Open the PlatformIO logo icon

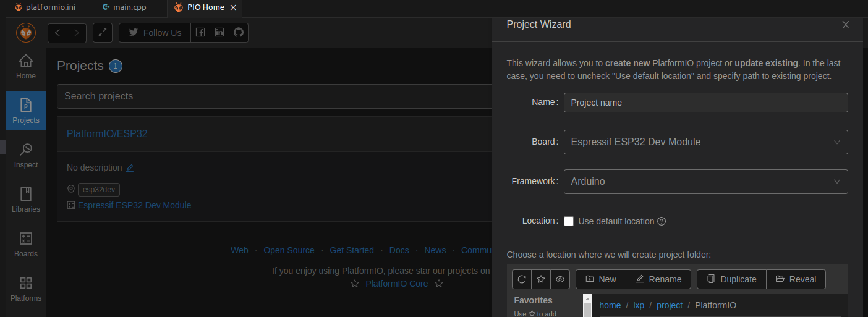pyautogui.click(x=25, y=33)
